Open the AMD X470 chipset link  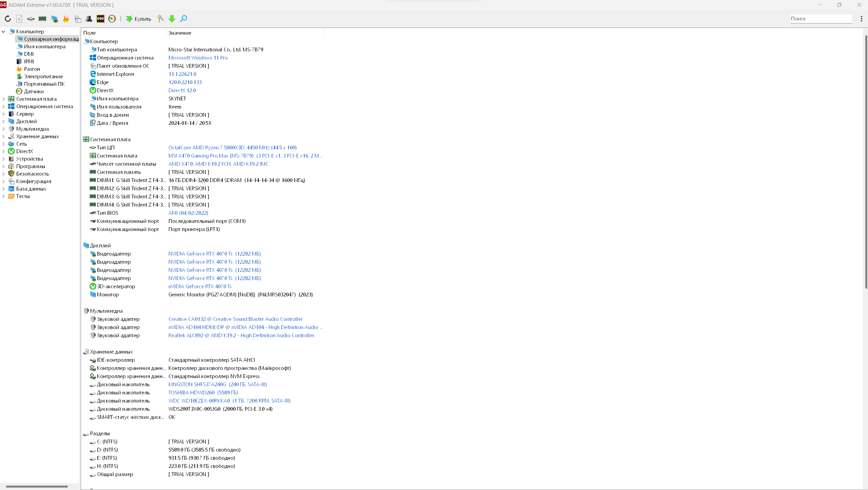pyautogui.click(x=218, y=164)
